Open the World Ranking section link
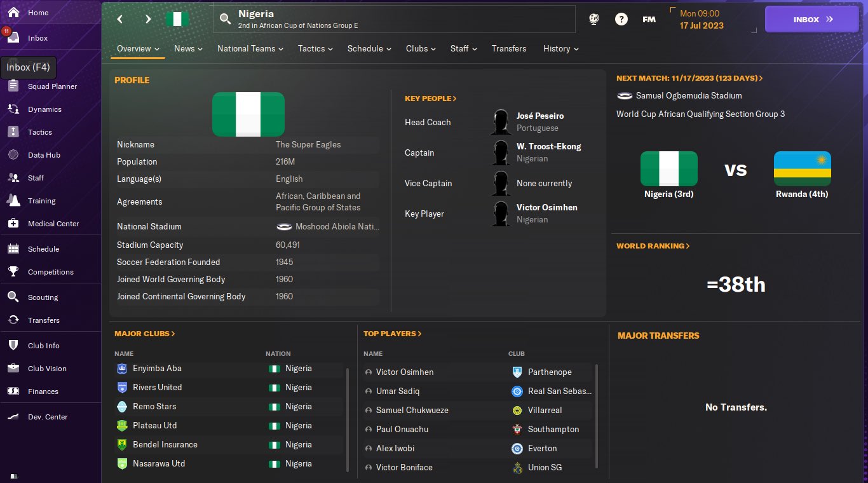Viewport: 868px width, 483px height. 653,246
